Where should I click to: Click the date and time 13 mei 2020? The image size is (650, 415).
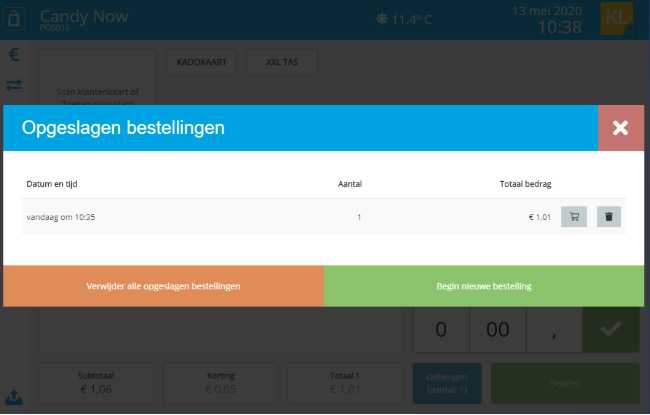tap(547, 19)
